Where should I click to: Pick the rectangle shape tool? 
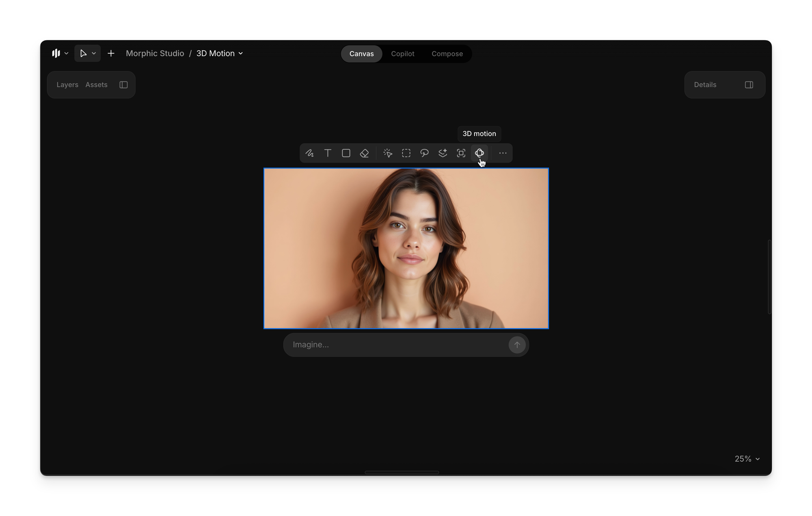point(346,153)
